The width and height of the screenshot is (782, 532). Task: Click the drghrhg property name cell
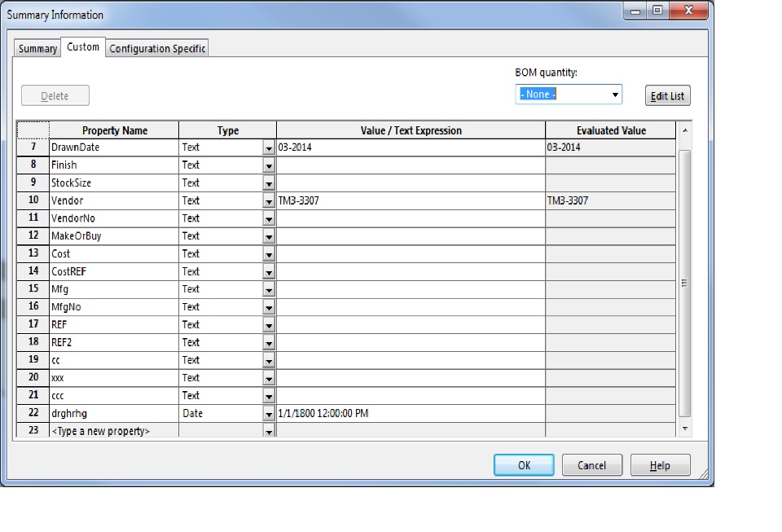pyautogui.click(x=114, y=413)
